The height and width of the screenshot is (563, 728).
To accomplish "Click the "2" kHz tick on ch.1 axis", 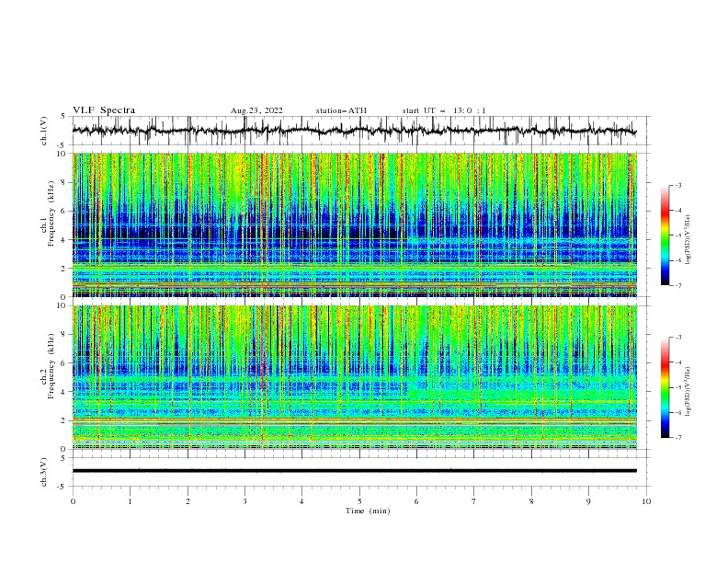I will (64, 269).
